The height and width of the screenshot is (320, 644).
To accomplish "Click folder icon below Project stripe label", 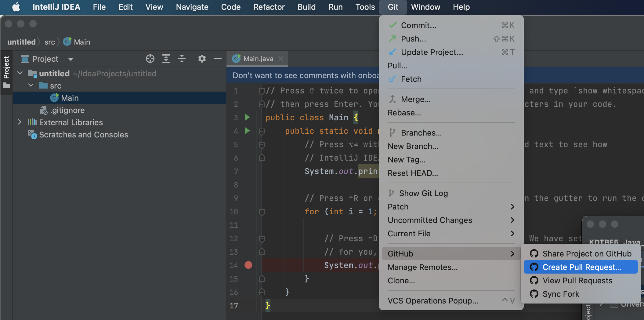I will pos(6,85).
